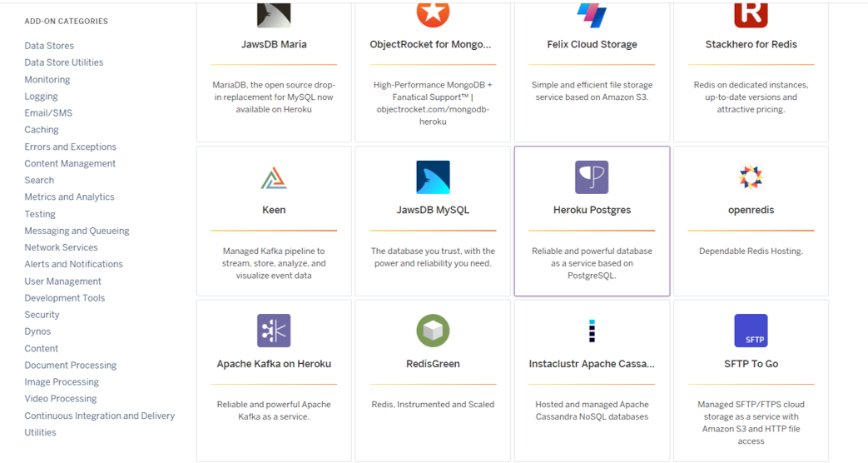Open the RedisGreen title
This screenshot has width=868, height=463.
tap(433, 364)
